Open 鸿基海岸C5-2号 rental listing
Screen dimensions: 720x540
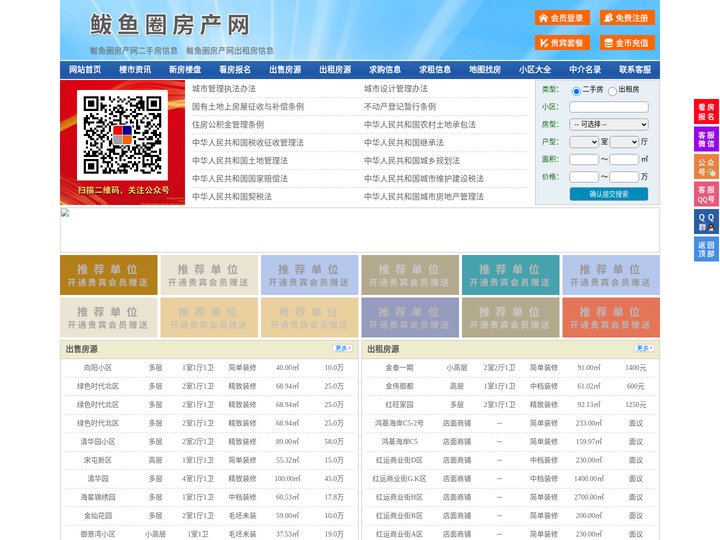[399, 423]
